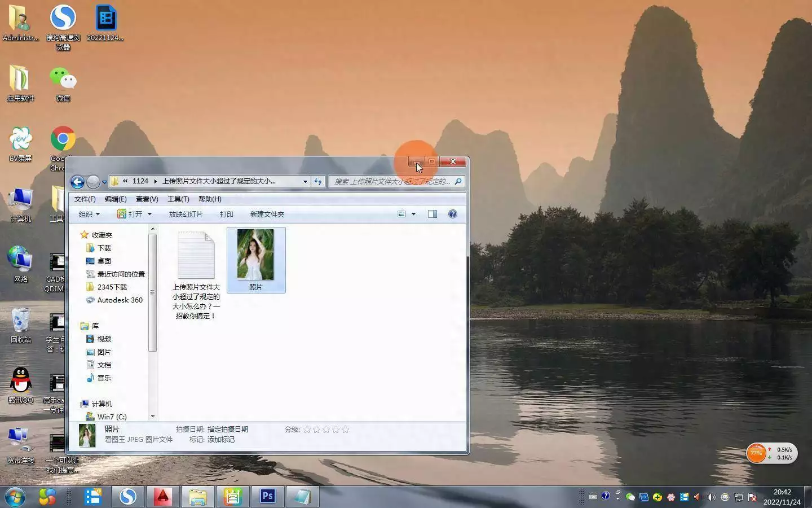Open the 组织 dropdown menu
The height and width of the screenshot is (508, 812).
tap(89, 214)
